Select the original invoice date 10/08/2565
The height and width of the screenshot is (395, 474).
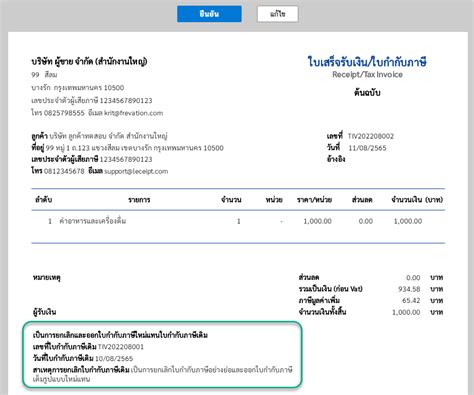[114, 359]
